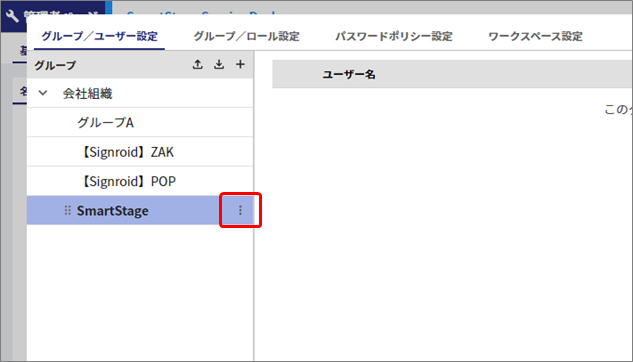Open the グループ/ロール設定 tab
This screenshot has height=362, width=633.
click(x=246, y=36)
